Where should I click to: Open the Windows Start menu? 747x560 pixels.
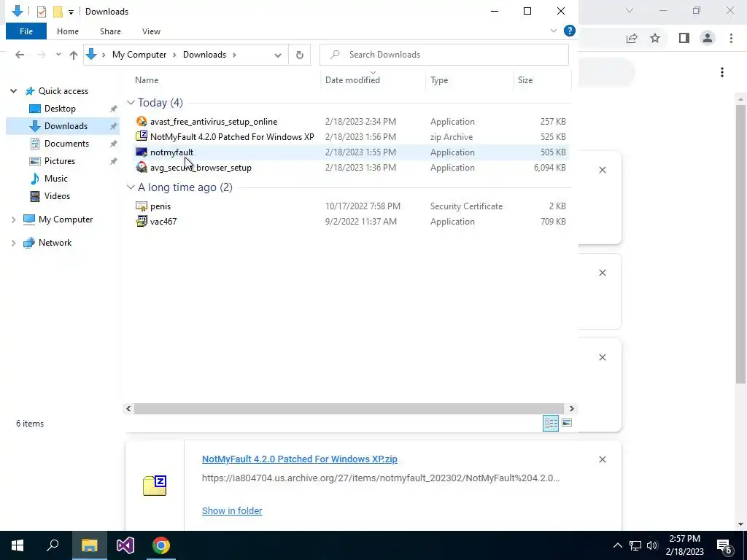pyautogui.click(x=18, y=545)
